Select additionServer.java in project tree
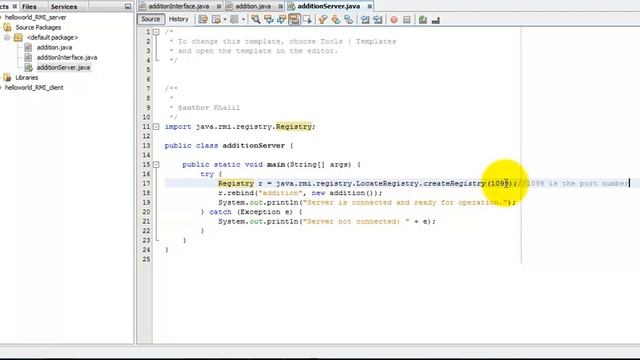Viewport: 640px width, 360px height. (x=63, y=68)
